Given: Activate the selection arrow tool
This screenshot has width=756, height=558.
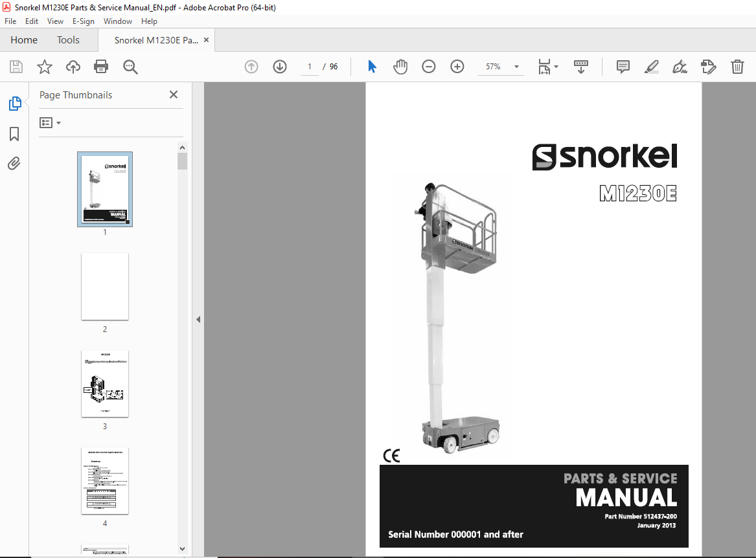Looking at the screenshot, I should (x=372, y=67).
